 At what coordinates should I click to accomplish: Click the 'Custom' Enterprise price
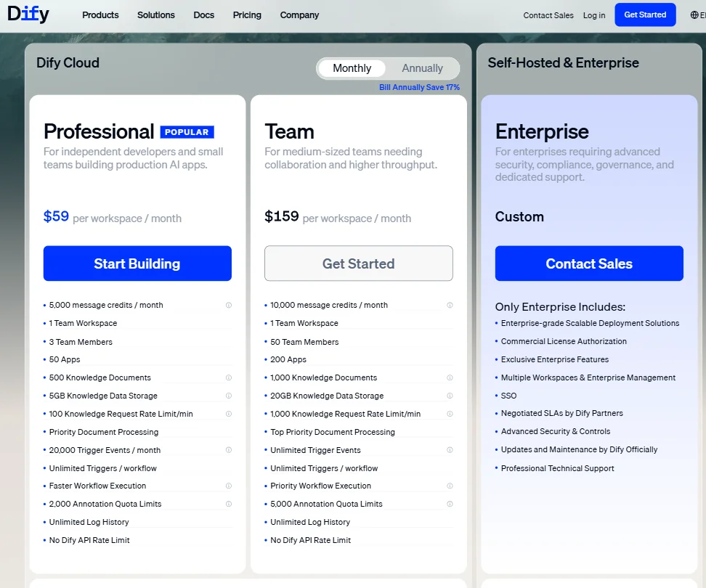pyautogui.click(x=519, y=217)
